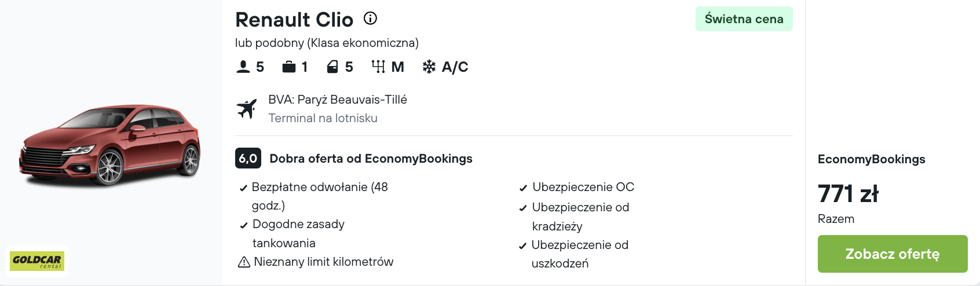
Task: Select the 6,0 rating score badge
Action: tap(248, 159)
